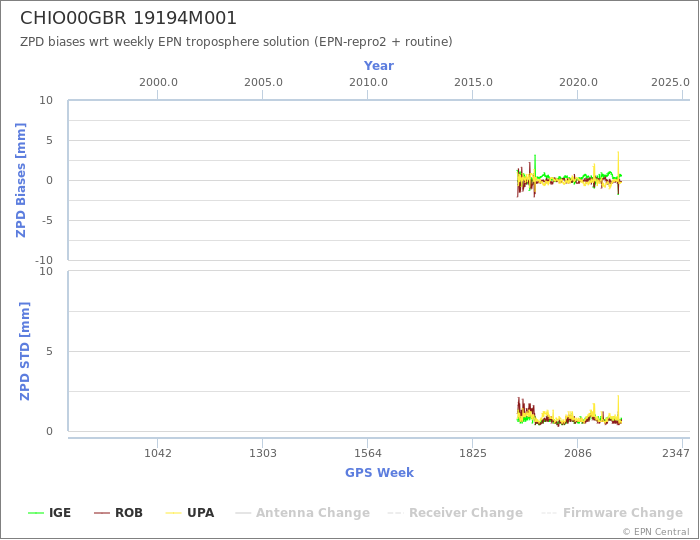Click the 2010.0 year axis label

coord(368,83)
